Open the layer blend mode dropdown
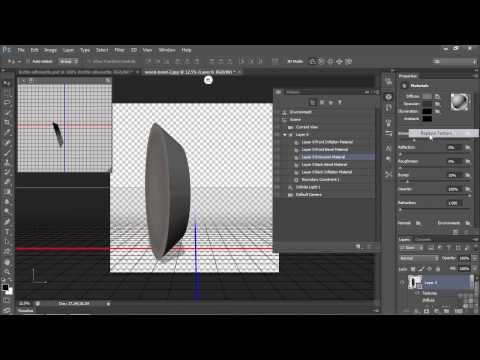480x360 pixels. [x=419, y=258]
